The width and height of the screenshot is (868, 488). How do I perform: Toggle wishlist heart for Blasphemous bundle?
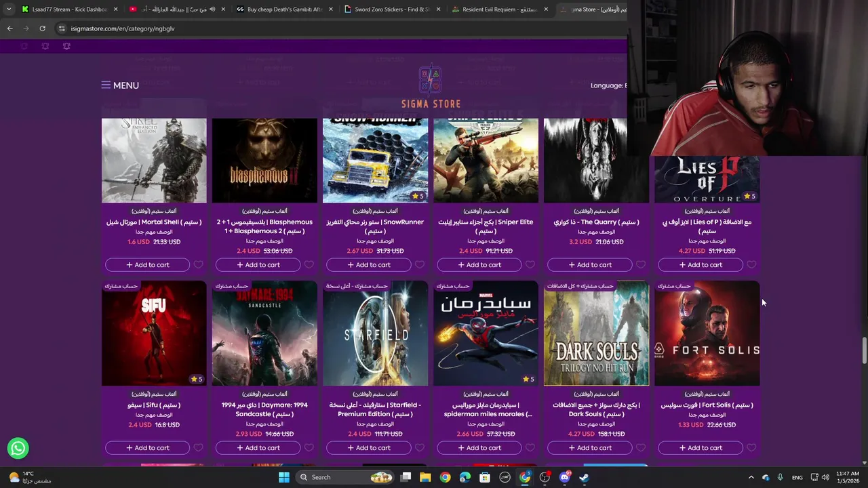click(x=309, y=265)
